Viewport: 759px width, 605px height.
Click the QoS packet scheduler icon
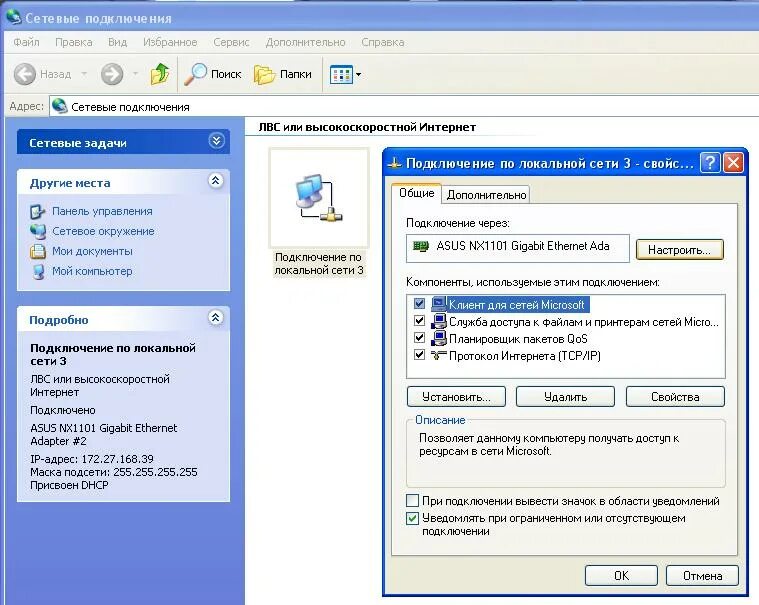point(439,338)
